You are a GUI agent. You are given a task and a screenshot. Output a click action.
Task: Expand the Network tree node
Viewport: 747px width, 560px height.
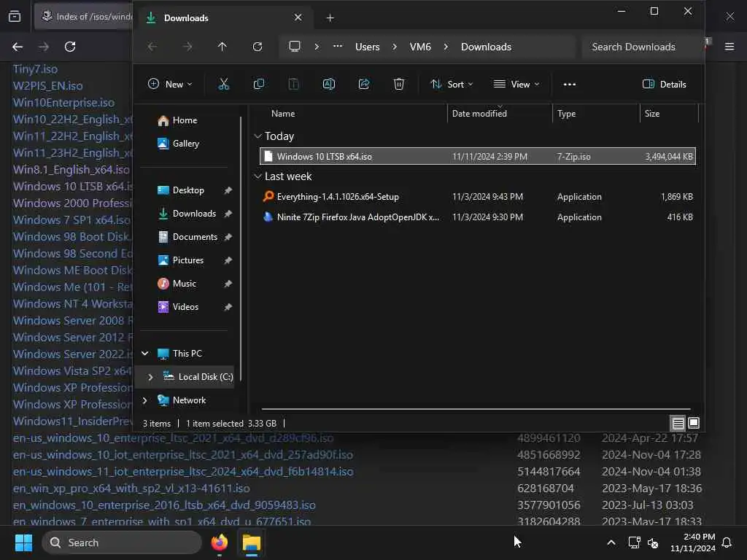coord(145,400)
